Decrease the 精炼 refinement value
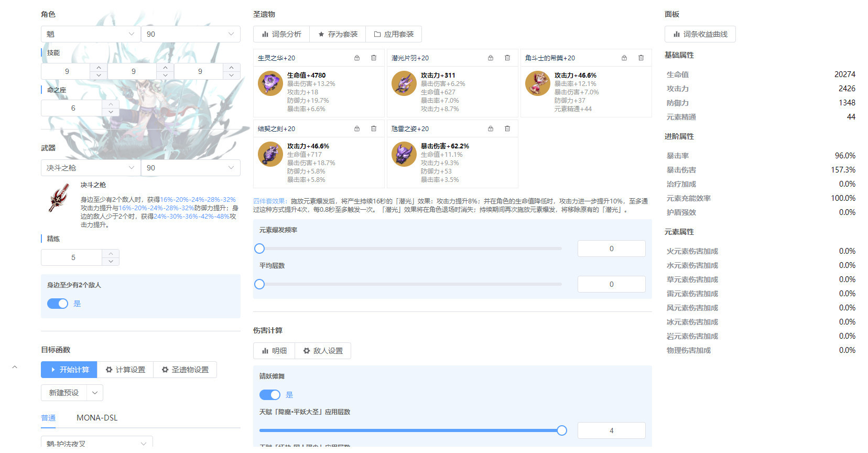 (111, 261)
